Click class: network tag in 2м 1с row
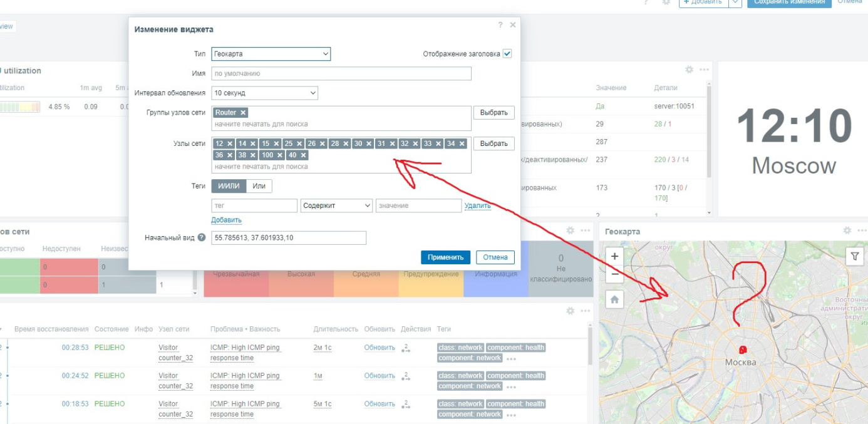868x424 pixels. 461,348
